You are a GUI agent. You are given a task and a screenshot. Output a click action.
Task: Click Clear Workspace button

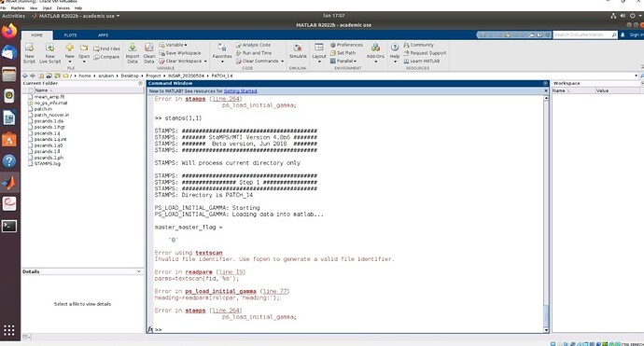coord(183,62)
